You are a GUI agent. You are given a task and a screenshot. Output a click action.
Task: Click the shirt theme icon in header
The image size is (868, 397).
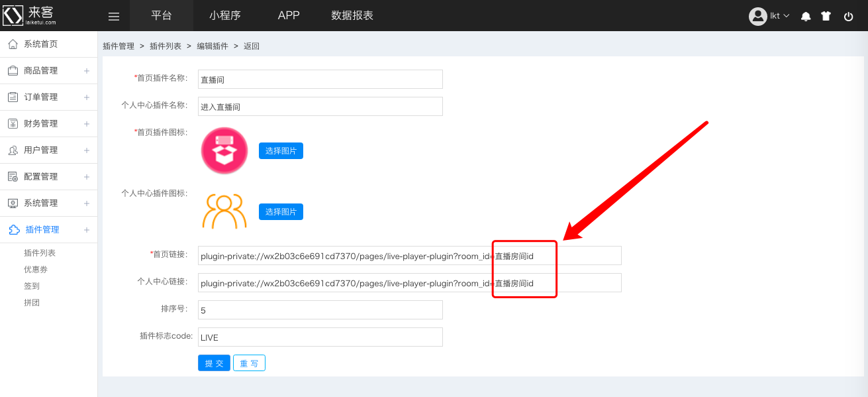(x=826, y=17)
